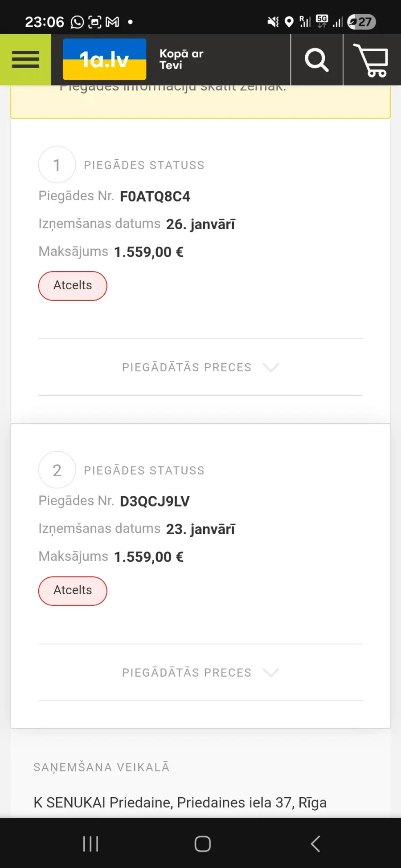Click chevron beside first Piegādātās preces

[x=270, y=367]
